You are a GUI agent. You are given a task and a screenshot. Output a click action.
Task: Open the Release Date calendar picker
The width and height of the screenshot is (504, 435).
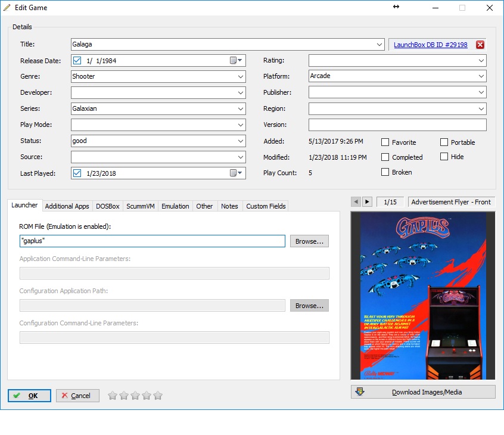point(237,60)
